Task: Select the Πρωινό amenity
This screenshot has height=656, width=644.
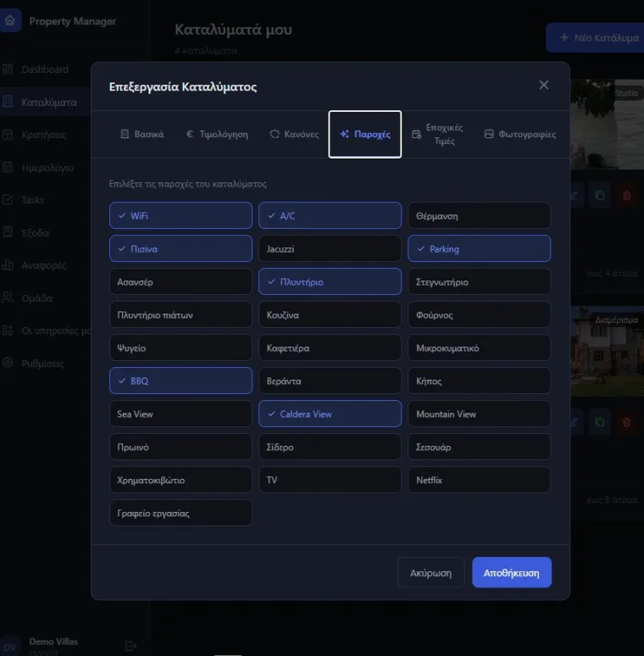Action: (180, 447)
